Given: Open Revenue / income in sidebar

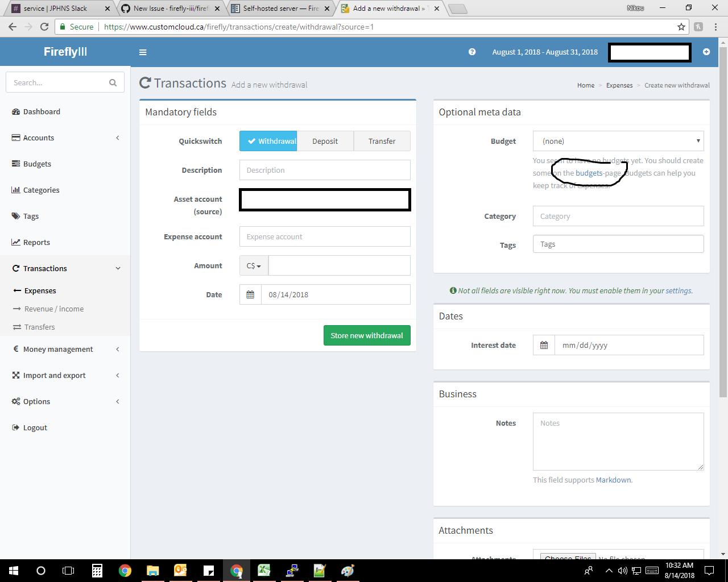Looking at the screenshot, I should click(x=54, y=309).
